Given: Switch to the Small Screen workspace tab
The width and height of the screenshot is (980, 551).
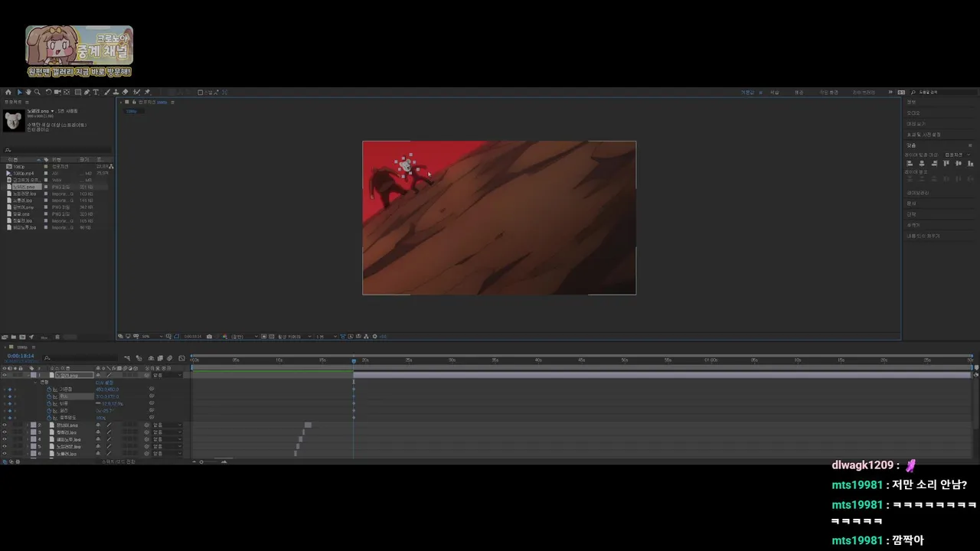Looking at the screenshot, I should (829, 92).
